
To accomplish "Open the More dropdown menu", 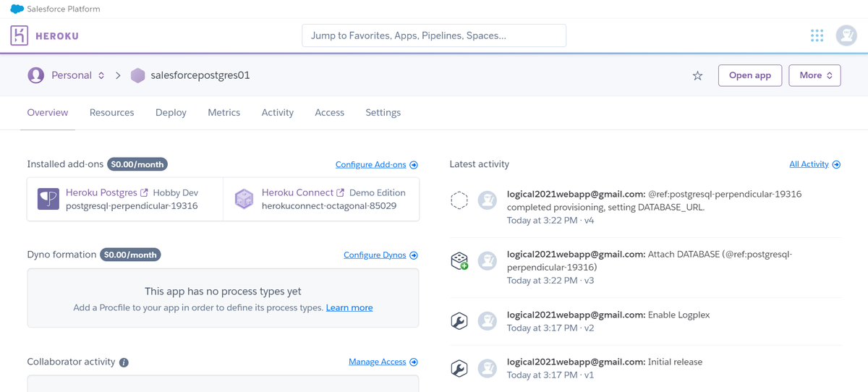I will pos(814,75).
